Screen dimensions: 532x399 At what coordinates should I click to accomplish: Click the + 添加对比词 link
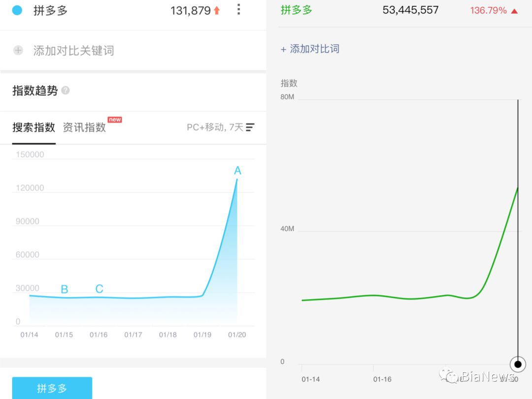(310, 49)
